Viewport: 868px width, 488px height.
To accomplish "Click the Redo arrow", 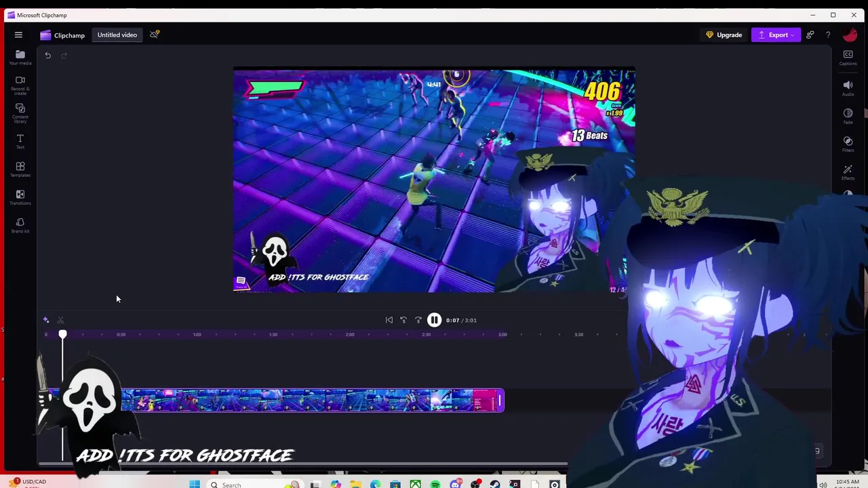I will tap(64, 56).
